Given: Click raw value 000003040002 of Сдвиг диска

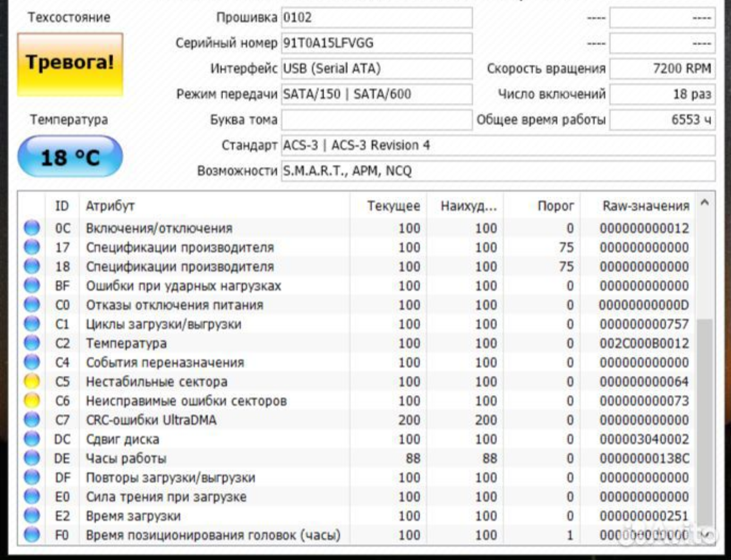Looking at the screenshot, I should (644, 439).
